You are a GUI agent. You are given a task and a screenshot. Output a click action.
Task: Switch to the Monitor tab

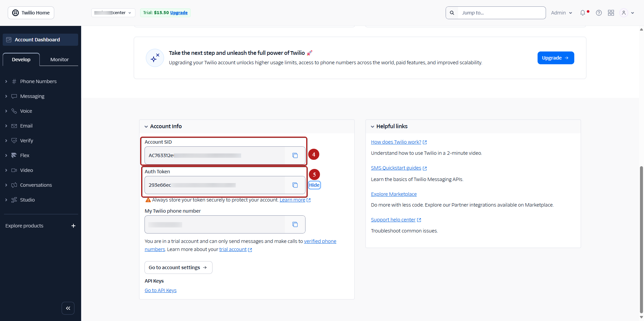tap(60, 60)
